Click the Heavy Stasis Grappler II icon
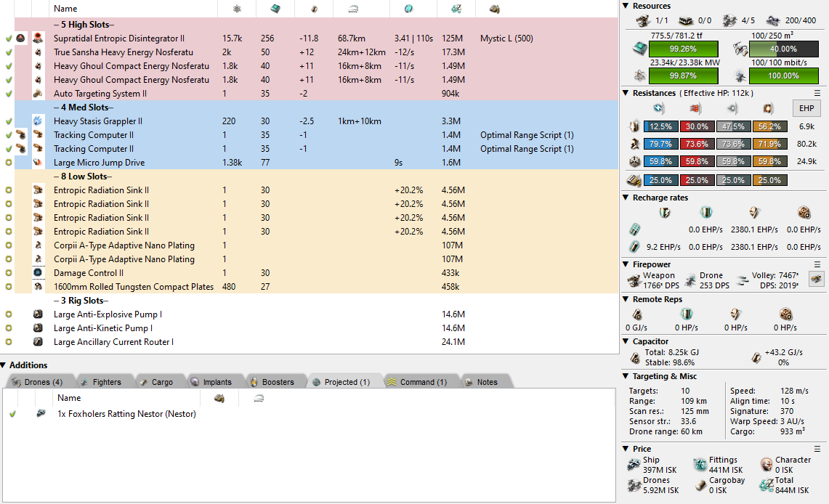The image size is (829, 504). point(38,121)
